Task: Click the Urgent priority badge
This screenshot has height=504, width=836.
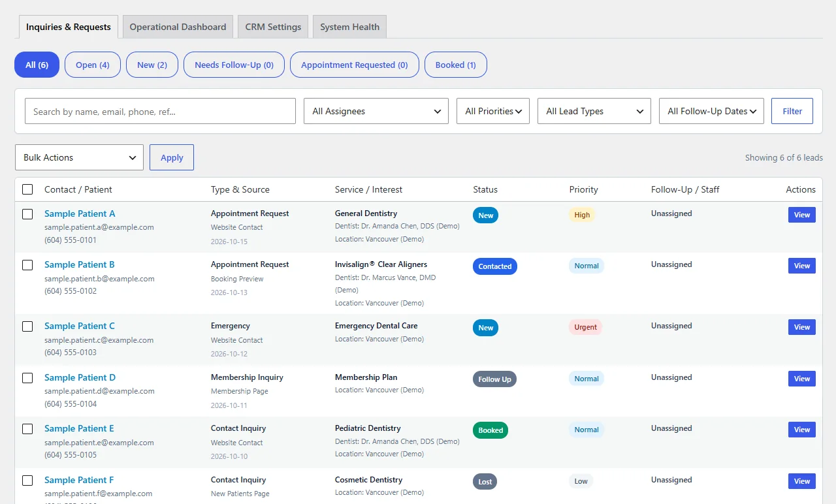Action: click(586, 327)
